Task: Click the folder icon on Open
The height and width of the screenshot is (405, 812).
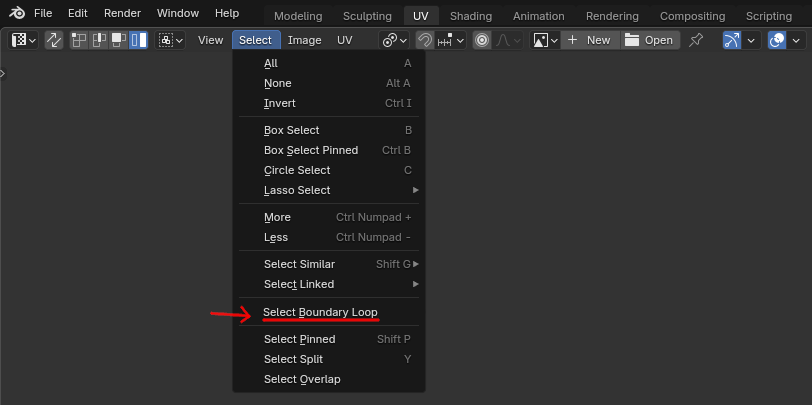Action: pos(632,40)
